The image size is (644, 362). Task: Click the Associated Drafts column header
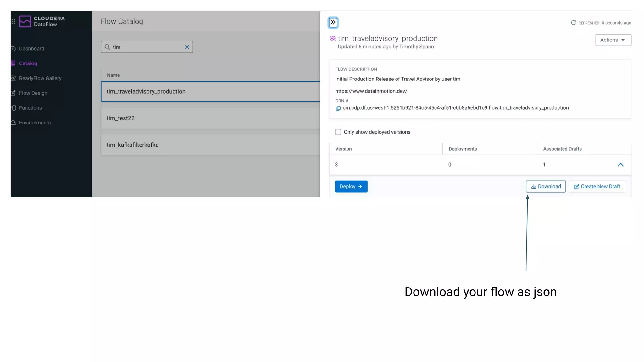tap(562, 149)
